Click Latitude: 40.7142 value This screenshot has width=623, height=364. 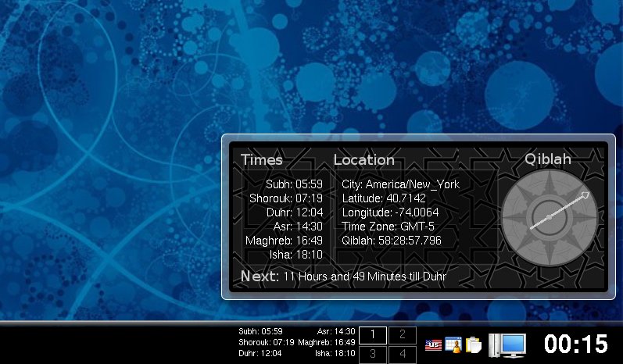tap(384, 198)
